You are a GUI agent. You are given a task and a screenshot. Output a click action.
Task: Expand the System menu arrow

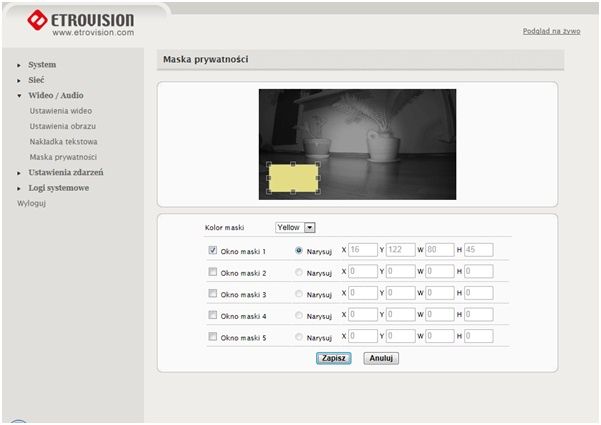coord(19,65)
